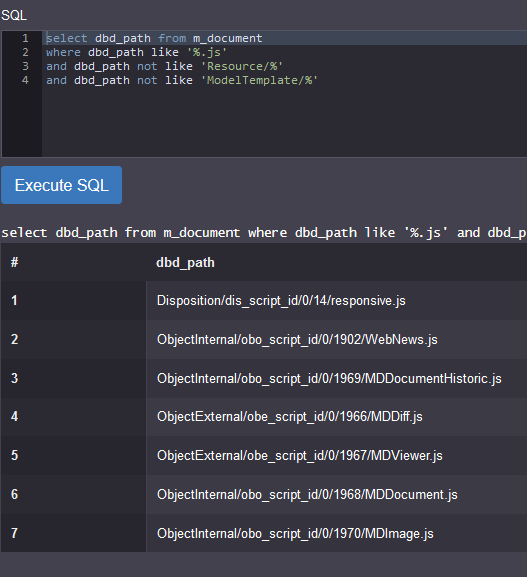Click the 'Resource/%' line in the editor

click(284, 66)
